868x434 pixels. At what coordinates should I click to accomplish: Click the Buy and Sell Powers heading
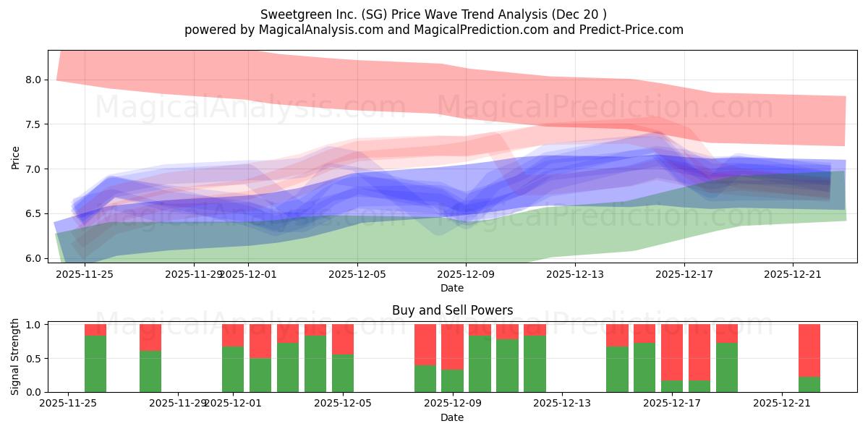(454, 311)
